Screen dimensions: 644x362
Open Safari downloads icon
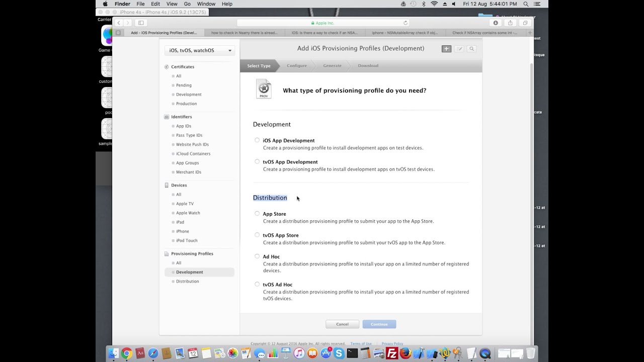click(496, 23)
